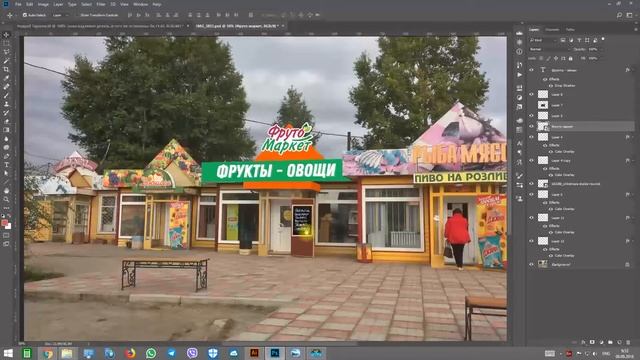Switch to the Paths tab

(570, 29)
